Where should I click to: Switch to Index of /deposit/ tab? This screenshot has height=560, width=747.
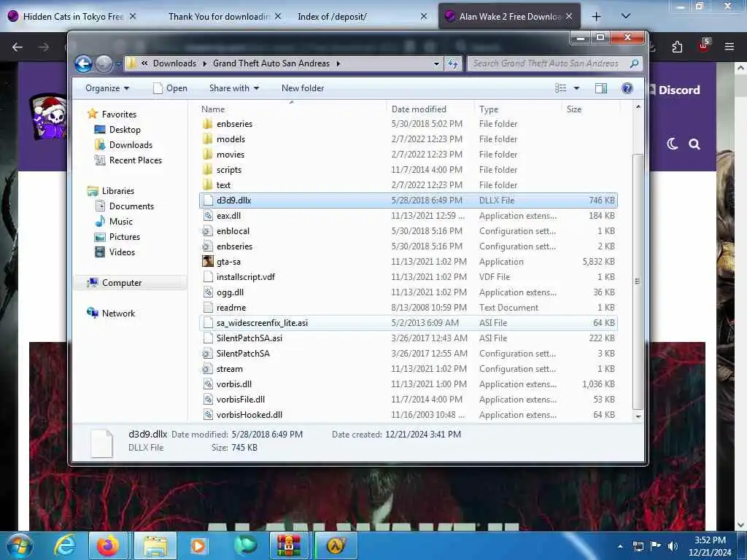(332, 17)
